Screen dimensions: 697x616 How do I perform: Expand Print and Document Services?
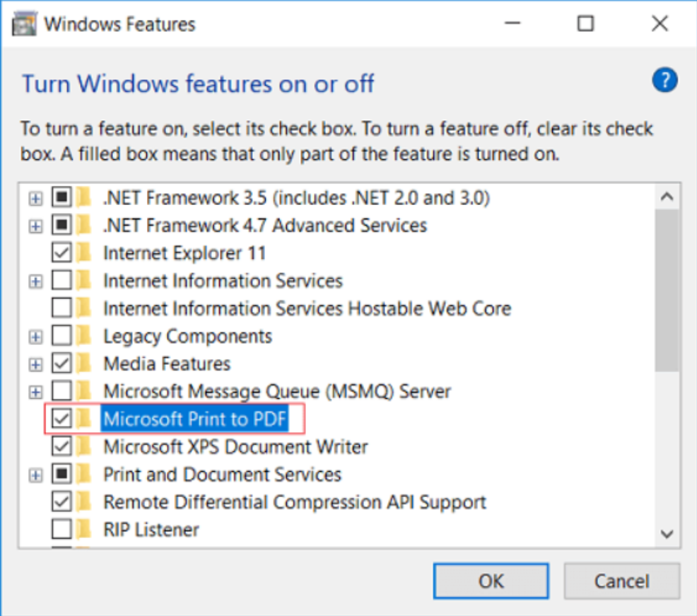(36, 475)
